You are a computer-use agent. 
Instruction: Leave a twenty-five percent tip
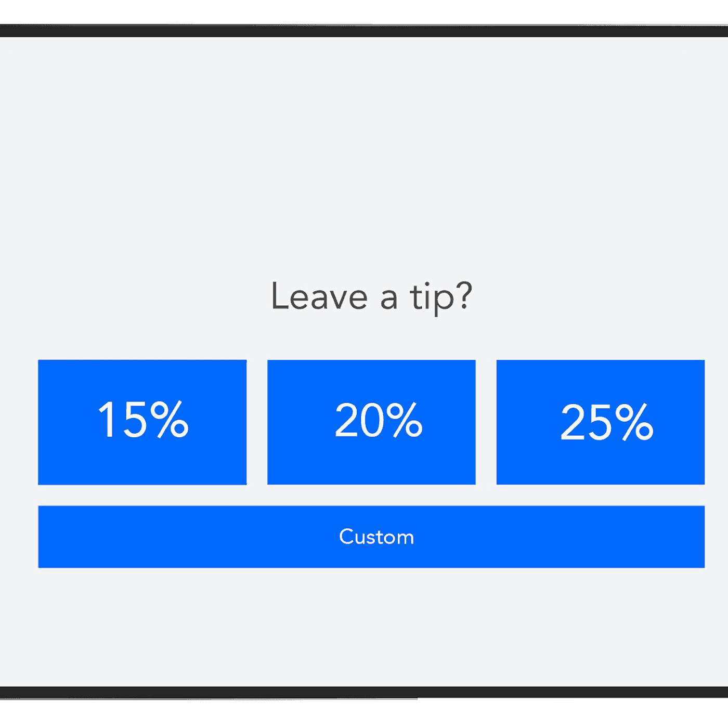coord(600,422)
